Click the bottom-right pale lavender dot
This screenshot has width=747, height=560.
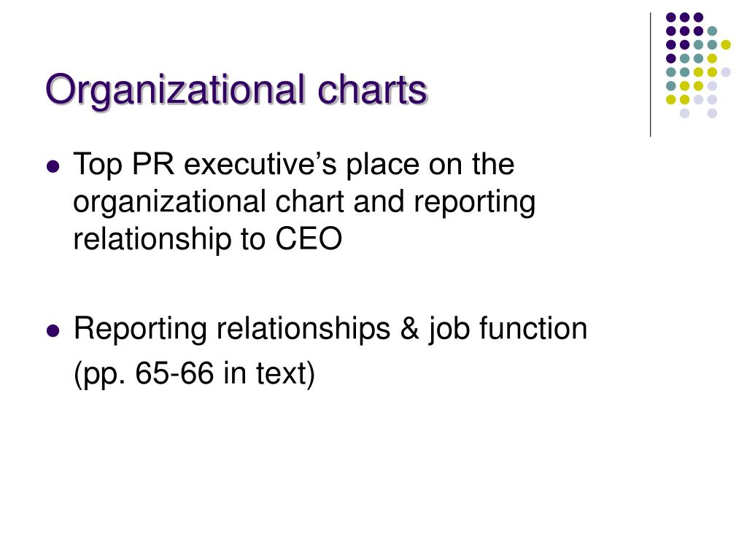click(712, 113)
